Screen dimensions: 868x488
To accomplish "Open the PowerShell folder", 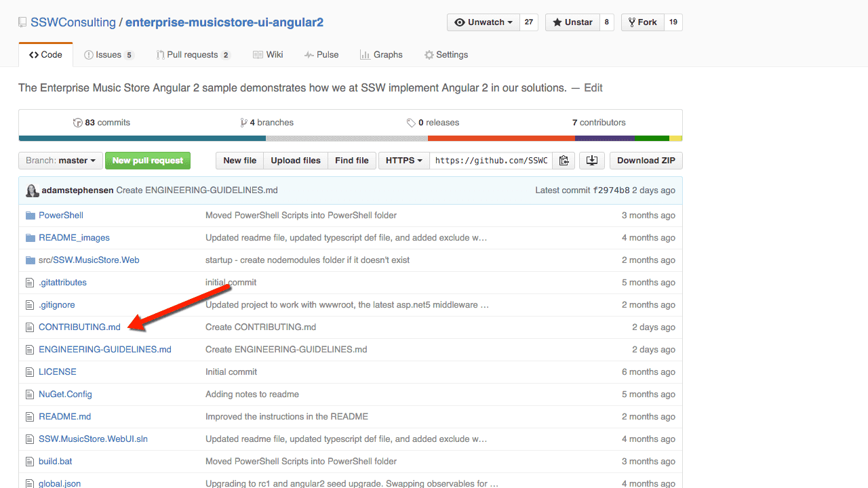I will point(60,216).
